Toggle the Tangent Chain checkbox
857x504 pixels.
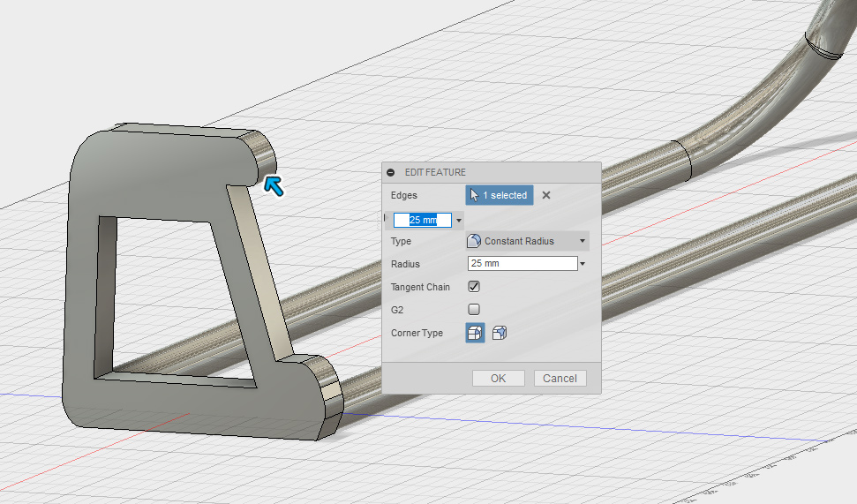474,287
